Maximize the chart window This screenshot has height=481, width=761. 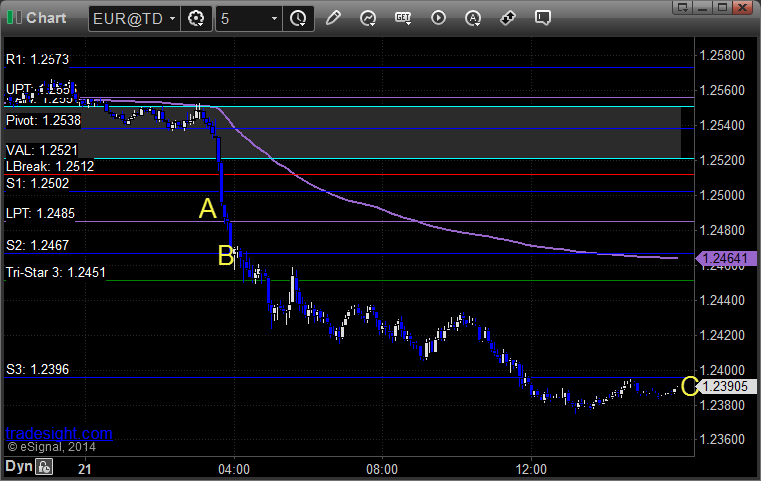[722, 8]
